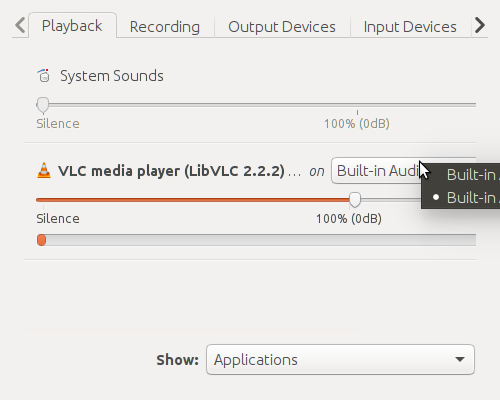Click the System Sounds volume slider handle

coord(43,105)
